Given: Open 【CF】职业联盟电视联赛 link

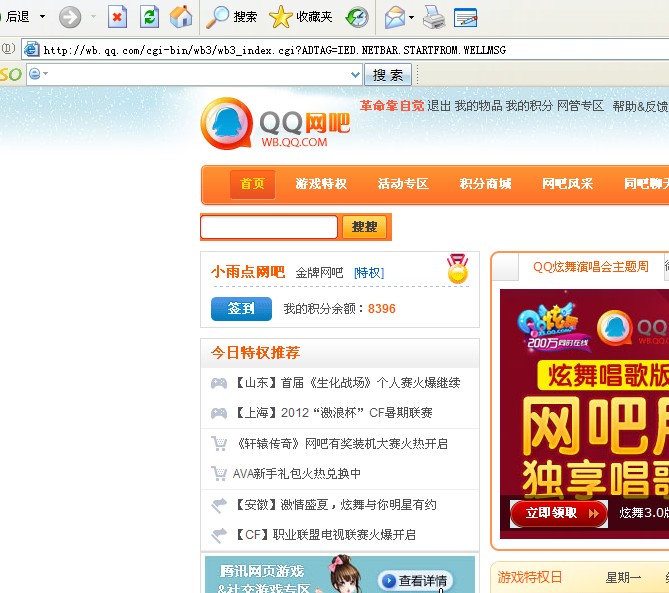Looking at the screenshot, I should tap(325, 535).
